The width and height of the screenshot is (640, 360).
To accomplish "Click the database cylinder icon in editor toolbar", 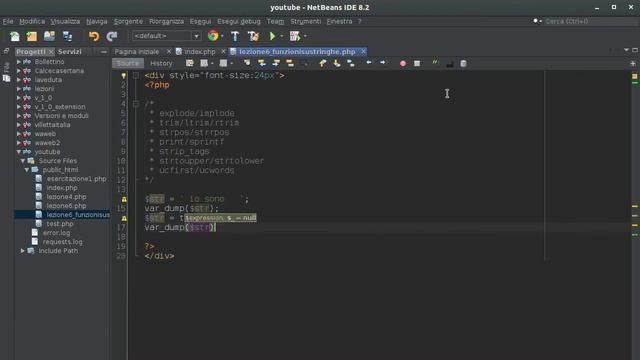I will pyautogui.click(x=463, y=63).
